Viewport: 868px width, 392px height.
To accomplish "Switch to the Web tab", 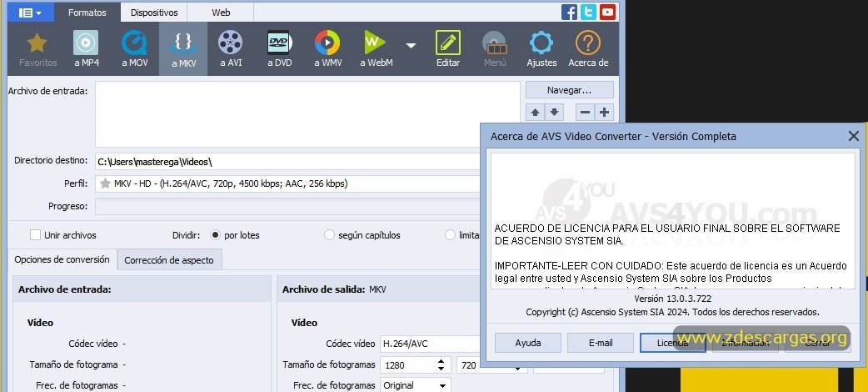I will coord(221,13).
